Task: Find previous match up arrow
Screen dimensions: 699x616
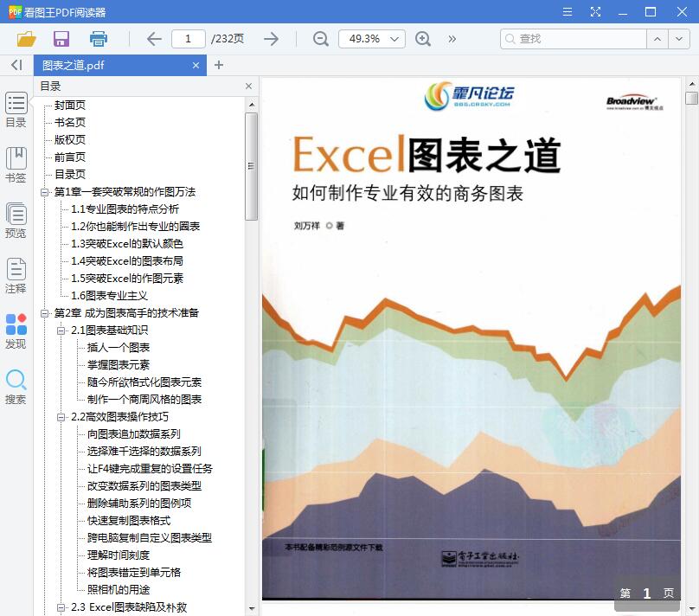Action: coord(657,39)
